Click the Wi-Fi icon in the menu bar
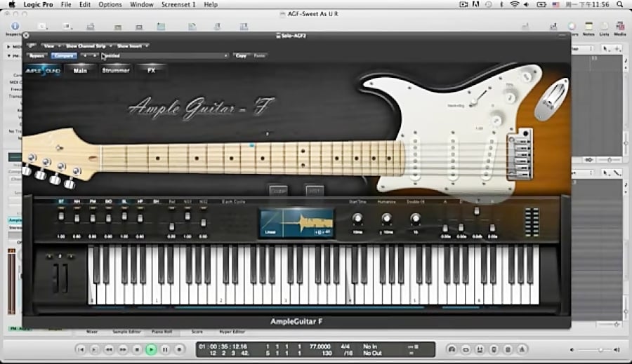Screen dimensions: 632x364 click(x=514, y=4)
